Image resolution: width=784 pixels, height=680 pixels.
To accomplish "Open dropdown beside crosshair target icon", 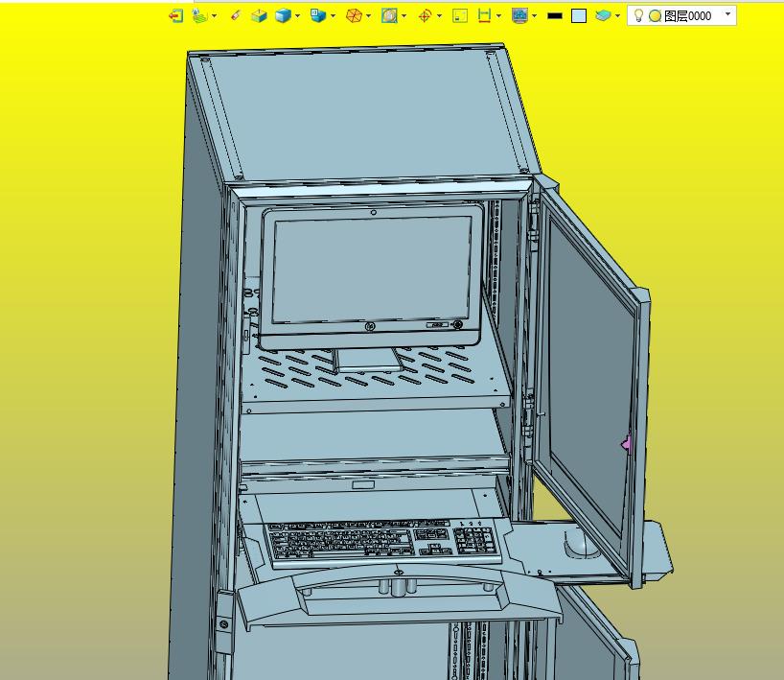I will (x=440, y=16).
